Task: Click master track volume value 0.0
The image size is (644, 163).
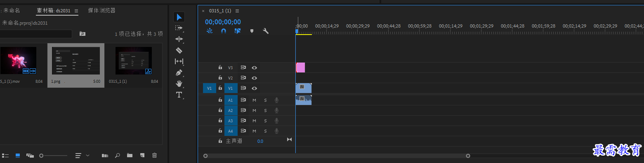Action: (260, 141)
